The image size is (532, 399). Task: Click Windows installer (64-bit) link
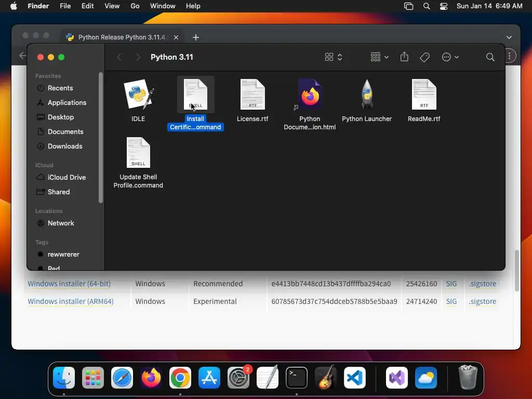[x=69, y=284]
